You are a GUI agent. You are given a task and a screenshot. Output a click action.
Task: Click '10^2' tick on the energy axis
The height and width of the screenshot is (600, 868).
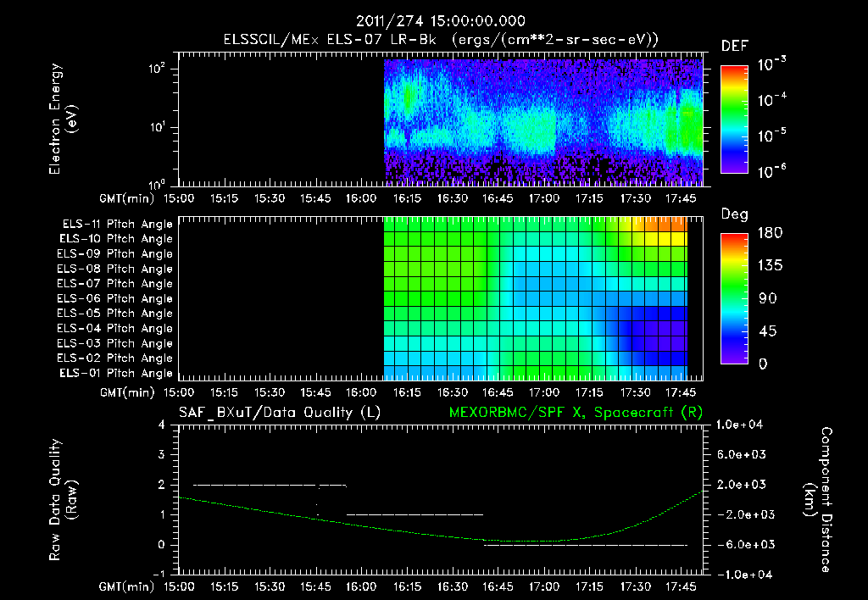pos(157,69)
